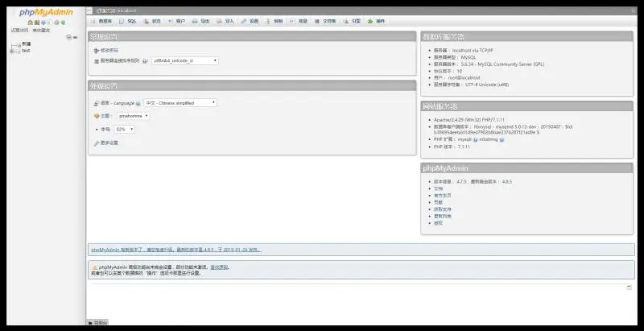Open 文档 (Documentation) link in phpMyAdmin panel
Image resolution: width=644 pixels, height=331 pixels.
coord(438,188)
